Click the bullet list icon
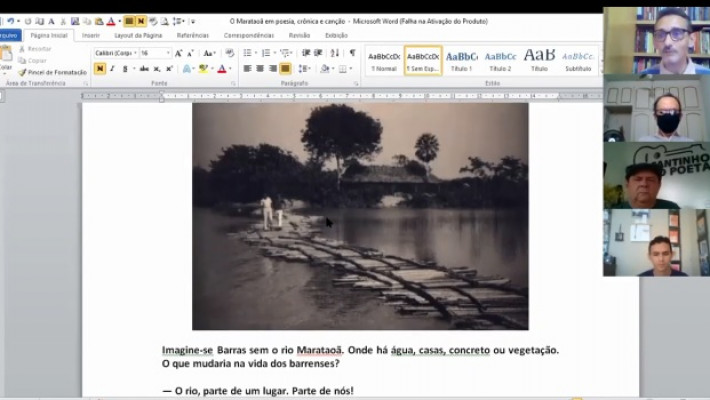The image size is (710, 400). (247, 53)
